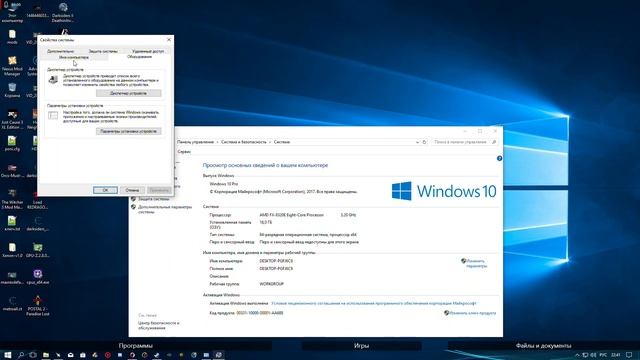Open the Steam icon on the taskbar
The image size is (640, 360).
tap(157, 355)
